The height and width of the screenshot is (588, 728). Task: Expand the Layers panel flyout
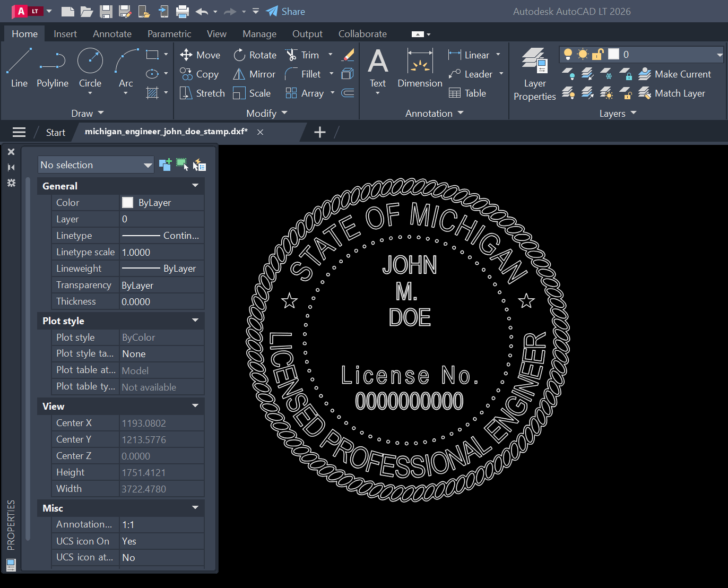pyautogui.click(x=618, y=113)
